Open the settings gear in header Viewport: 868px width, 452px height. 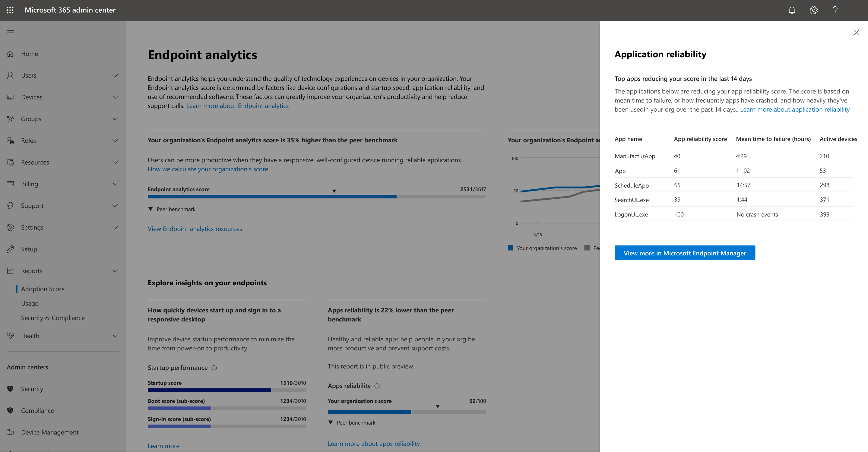[813, 10]
